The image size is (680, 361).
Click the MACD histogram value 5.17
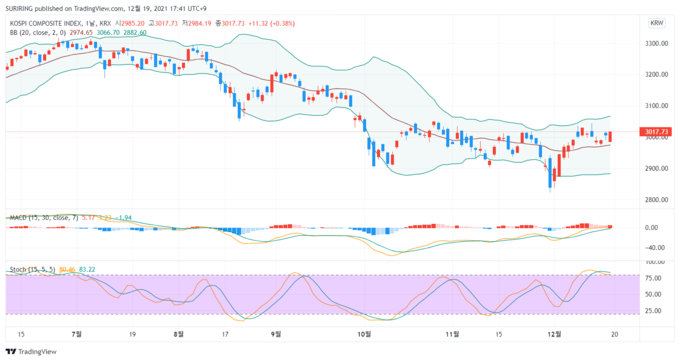pyautogui.click(x=88, y=218)
